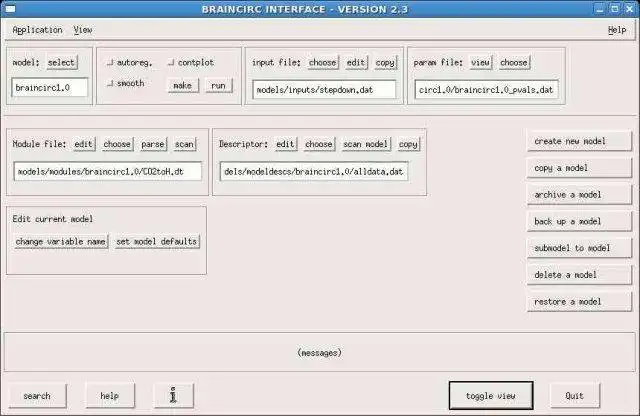Click back up a model button
This screenshot has width=640, height=416.
tap(579, 222)
